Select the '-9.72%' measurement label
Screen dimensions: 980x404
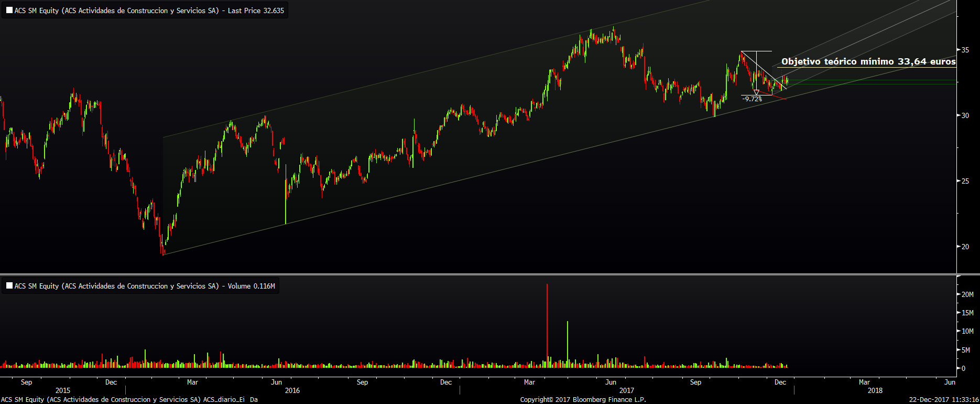[752, 99]
